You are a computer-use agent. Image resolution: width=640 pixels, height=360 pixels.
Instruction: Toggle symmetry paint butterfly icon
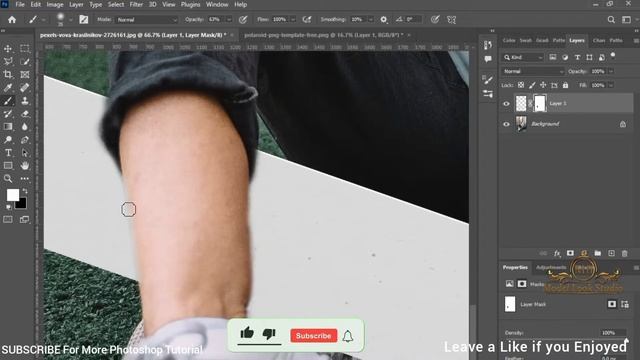pos(451,20)
